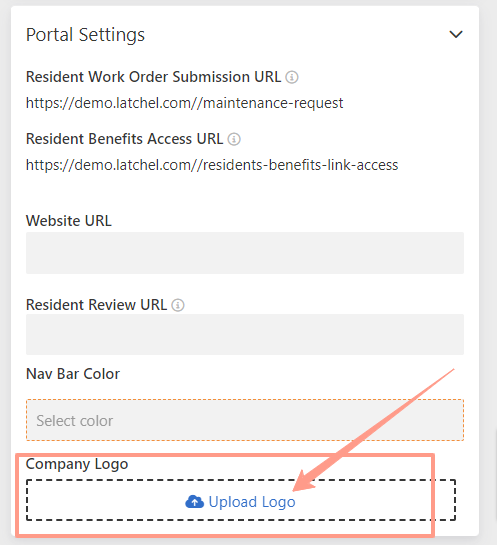Click the Select color placeholder text
The image size is (497, 545).
pyautogui.click(x=75, y=421)
